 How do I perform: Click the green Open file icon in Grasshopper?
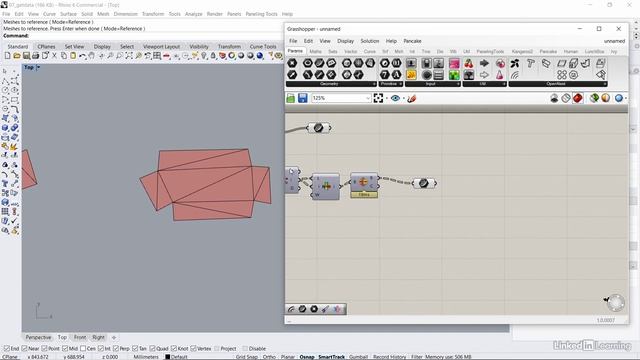click(x=291, y=98)
